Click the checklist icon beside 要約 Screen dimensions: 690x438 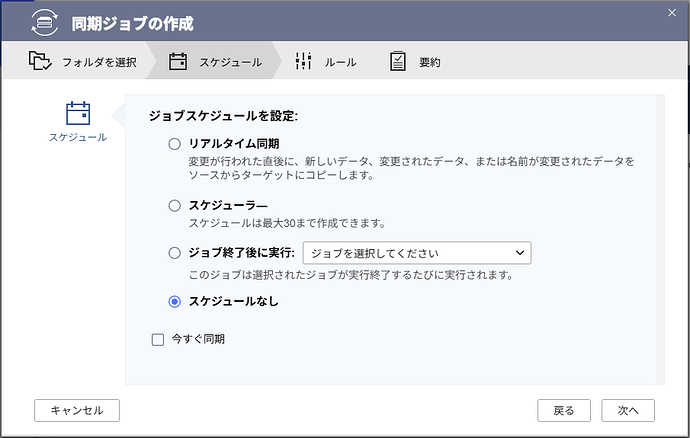point(398,62)
